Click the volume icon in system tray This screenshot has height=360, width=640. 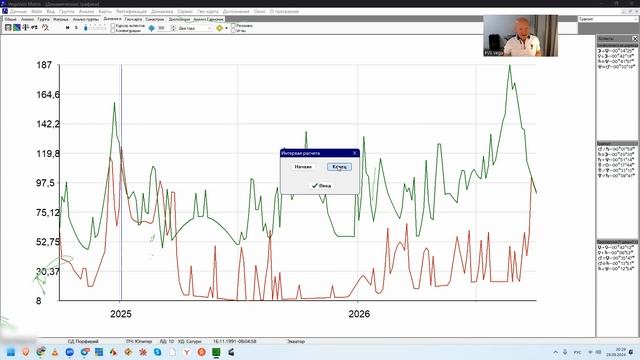[x=598, y=352]
